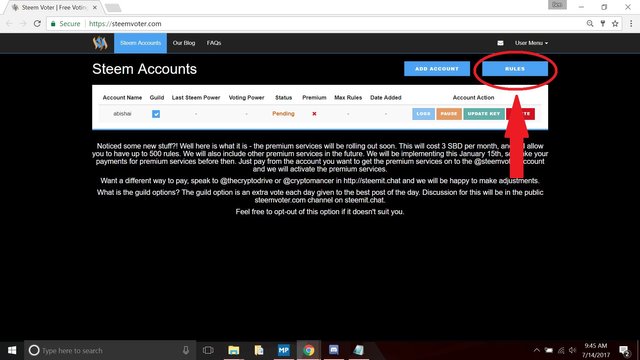Open the MP app on taskbar

pyautogui.click(x=283, y=350)
